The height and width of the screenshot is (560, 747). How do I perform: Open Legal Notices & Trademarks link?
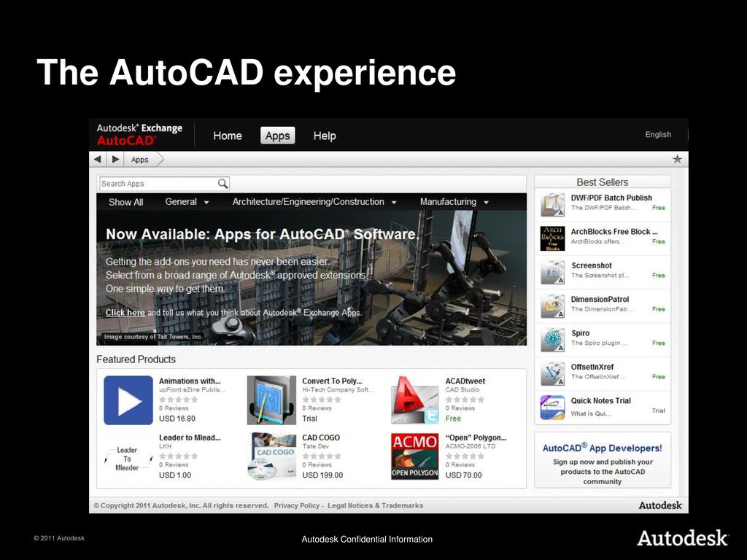pos(376,505)
